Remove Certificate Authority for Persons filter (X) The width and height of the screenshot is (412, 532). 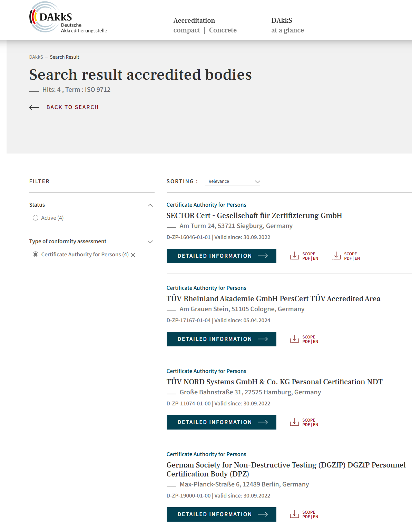(133, 255)
